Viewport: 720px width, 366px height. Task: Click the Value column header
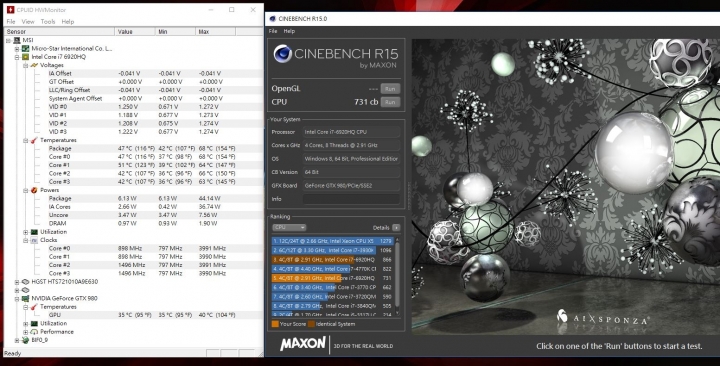[135, 32]
